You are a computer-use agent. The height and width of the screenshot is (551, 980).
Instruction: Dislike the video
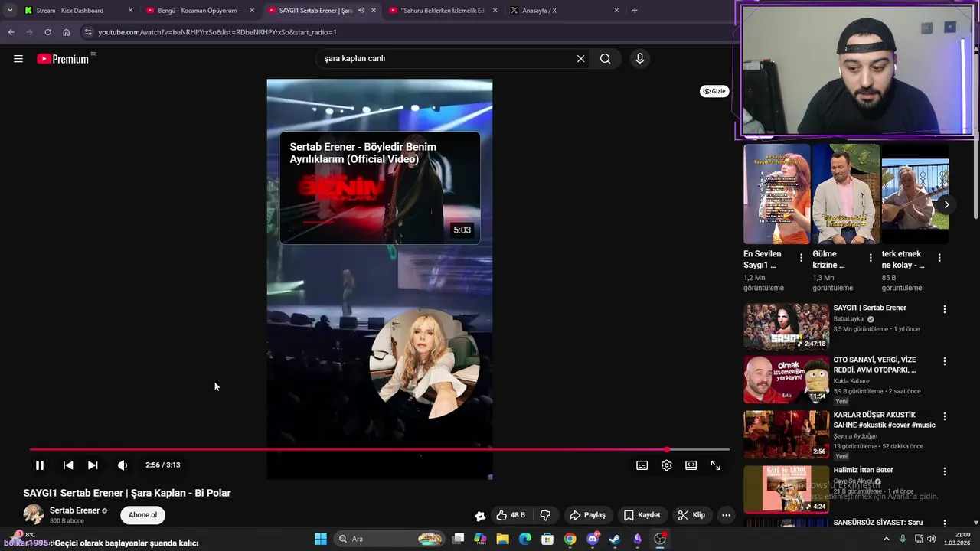[545, 515]
